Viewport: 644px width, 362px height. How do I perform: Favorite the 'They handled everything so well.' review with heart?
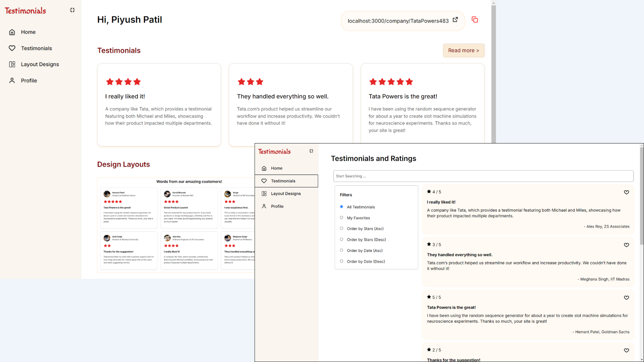click(626, 245)
